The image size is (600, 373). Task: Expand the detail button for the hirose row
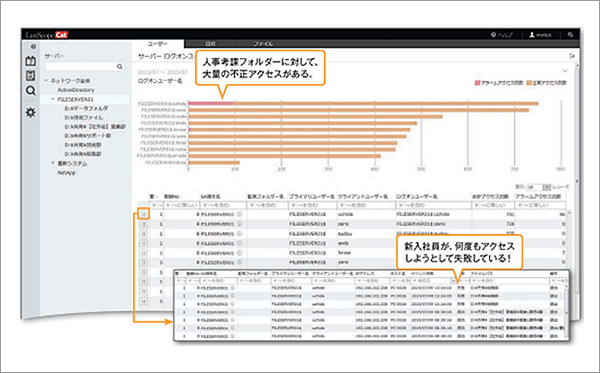click(143, 253)
